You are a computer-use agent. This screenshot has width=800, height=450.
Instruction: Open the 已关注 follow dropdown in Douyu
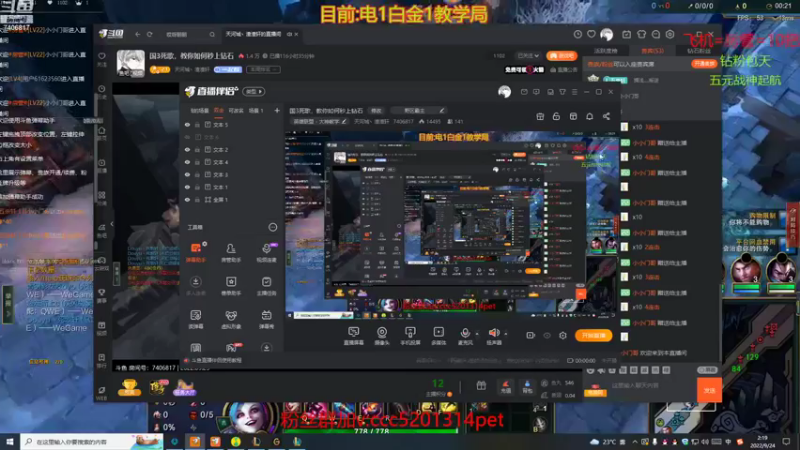coord(528,56)
